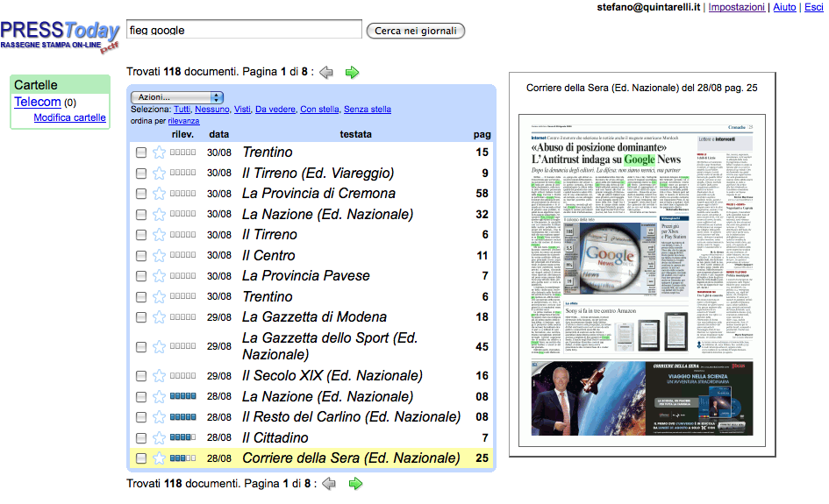Screen dimensions: 829x504
Task: Select the Il Secolo XIX checkbox
Action: 141,376
